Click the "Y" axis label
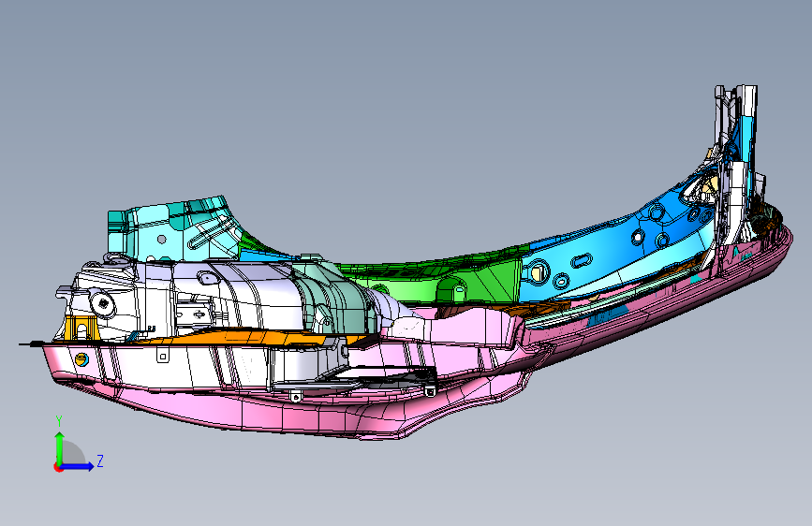812x526 pixels. coord(59,421)
